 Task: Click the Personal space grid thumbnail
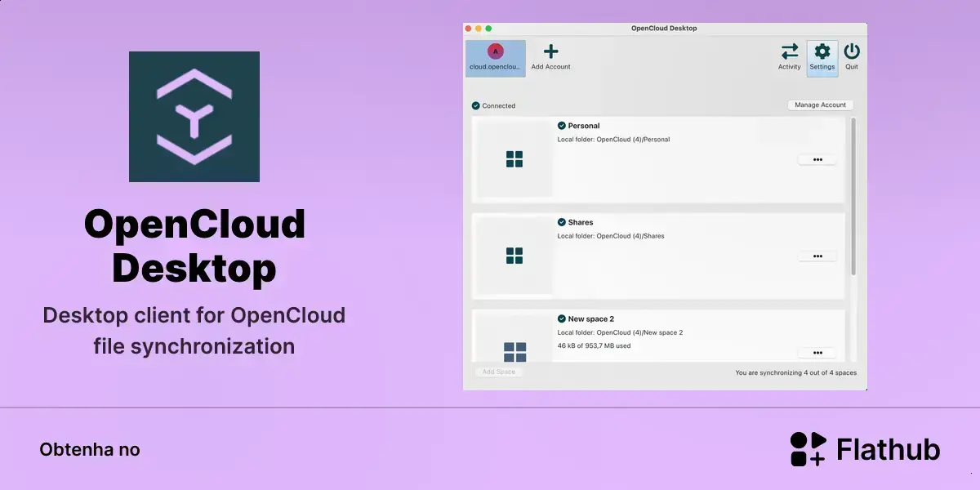click(x=514, y=159)
